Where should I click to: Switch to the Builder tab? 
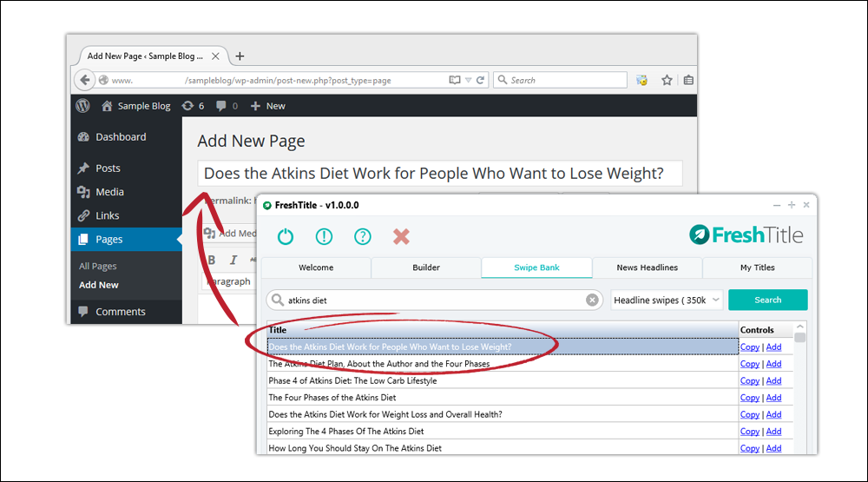point(426,267)
